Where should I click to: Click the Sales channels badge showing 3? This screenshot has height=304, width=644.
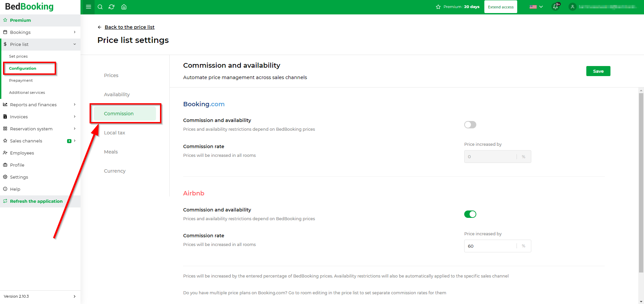[x=69, y=141]
